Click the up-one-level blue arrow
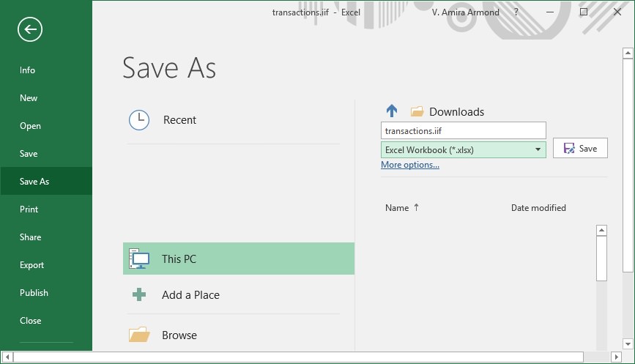This screenshot has width=635, height=364. [x=392, y=111]
